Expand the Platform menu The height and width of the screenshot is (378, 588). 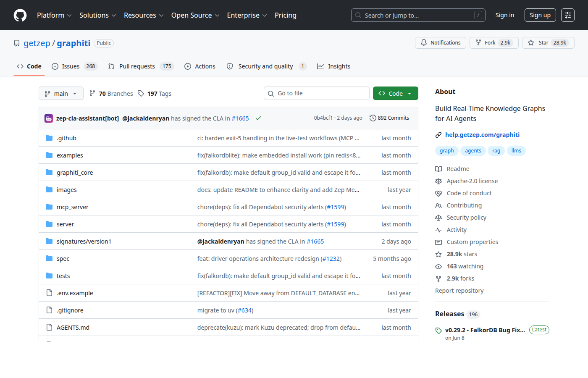[x=54, y=15]
